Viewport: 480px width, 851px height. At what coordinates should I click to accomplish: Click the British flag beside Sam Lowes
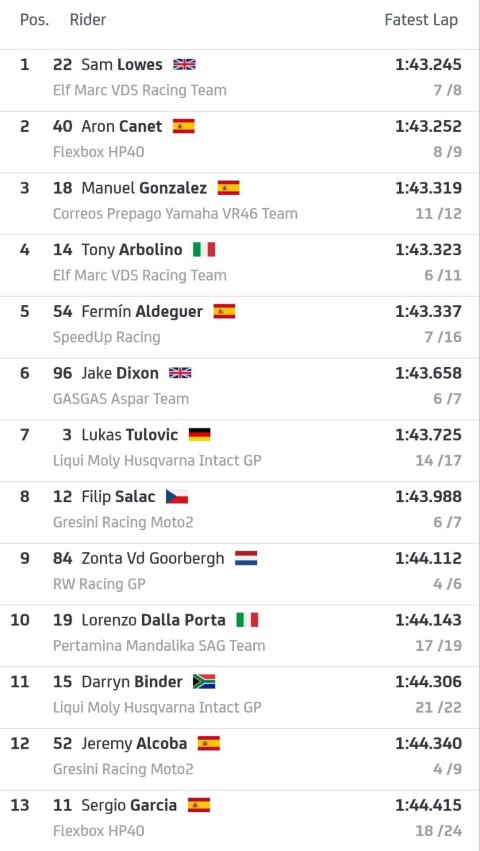[185, 65]
